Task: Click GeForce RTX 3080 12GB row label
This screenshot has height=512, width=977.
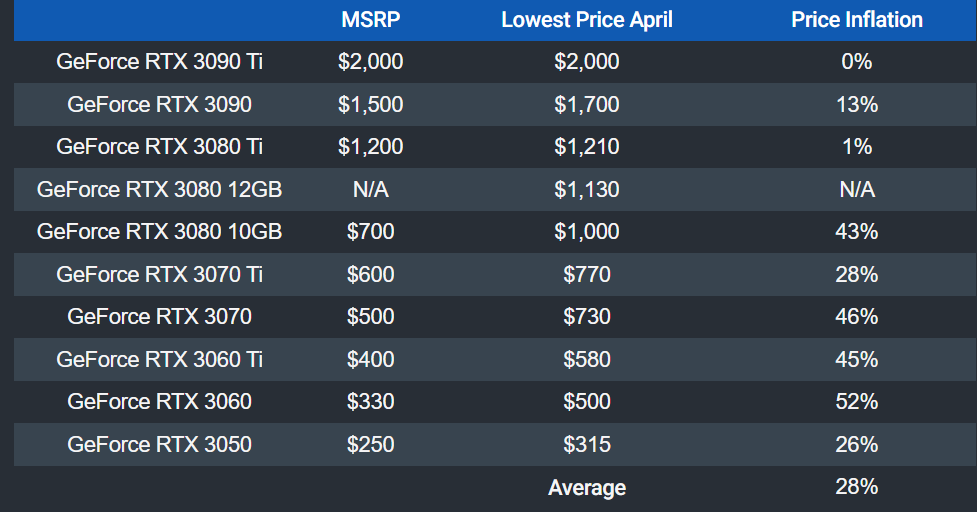Action: coord(160,189)
